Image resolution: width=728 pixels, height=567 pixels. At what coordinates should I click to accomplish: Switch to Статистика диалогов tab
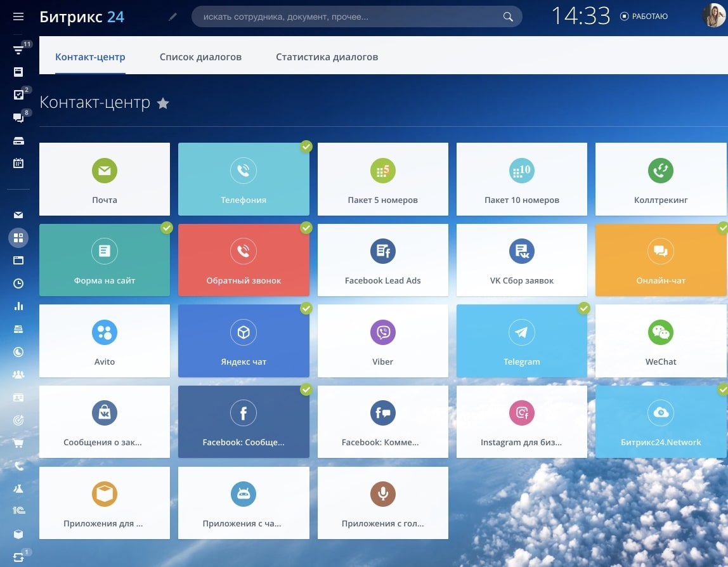click(327, 57)
